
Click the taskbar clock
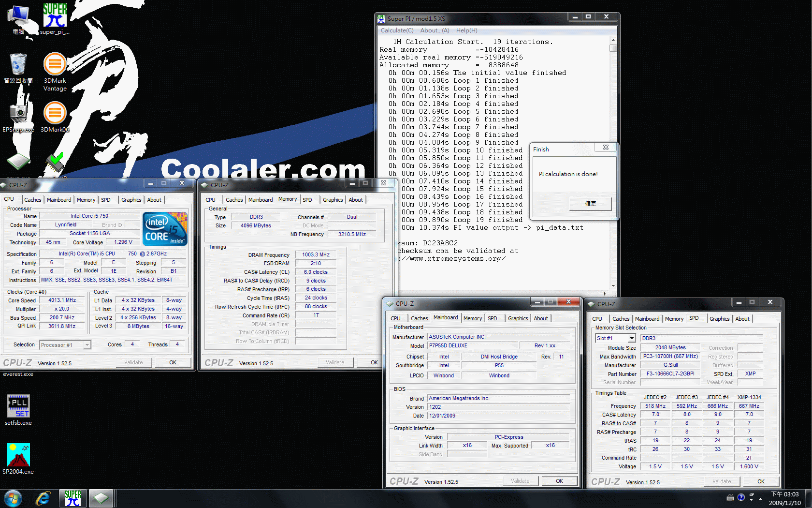click(785, 498)
